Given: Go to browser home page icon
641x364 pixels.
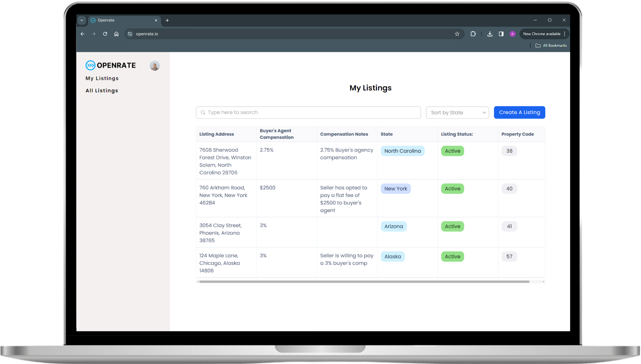Looking at the screenshot, I should [116, 34].
